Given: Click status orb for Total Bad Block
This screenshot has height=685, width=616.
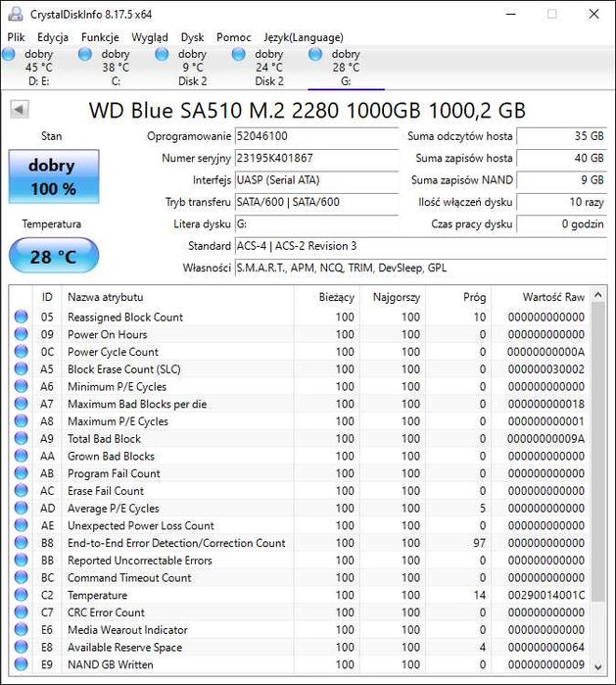Looking at the screenshot, I should point(21,439).
